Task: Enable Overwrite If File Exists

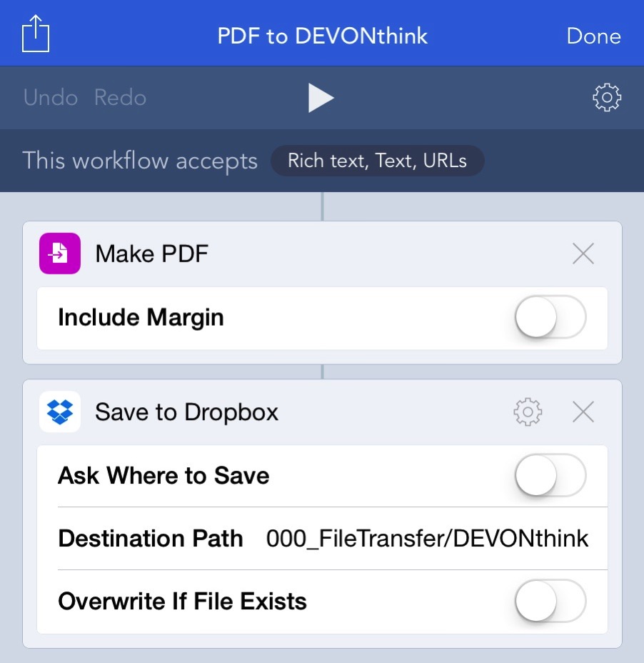Action: (x=550, y=601)
